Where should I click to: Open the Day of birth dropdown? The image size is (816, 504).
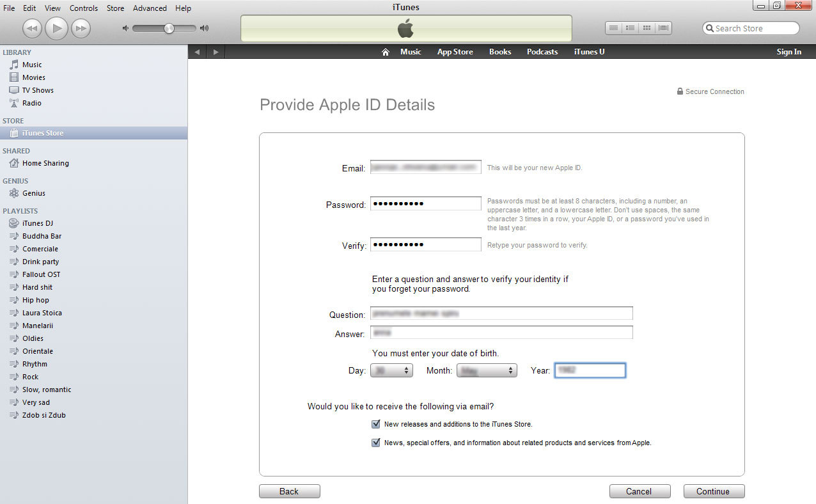[x=392, y=370]
